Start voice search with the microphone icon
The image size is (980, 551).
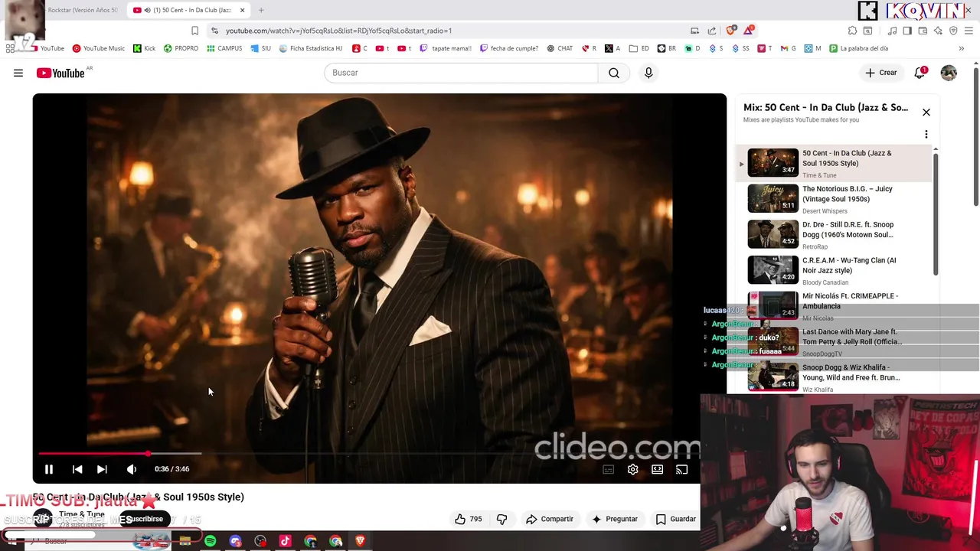648,73
